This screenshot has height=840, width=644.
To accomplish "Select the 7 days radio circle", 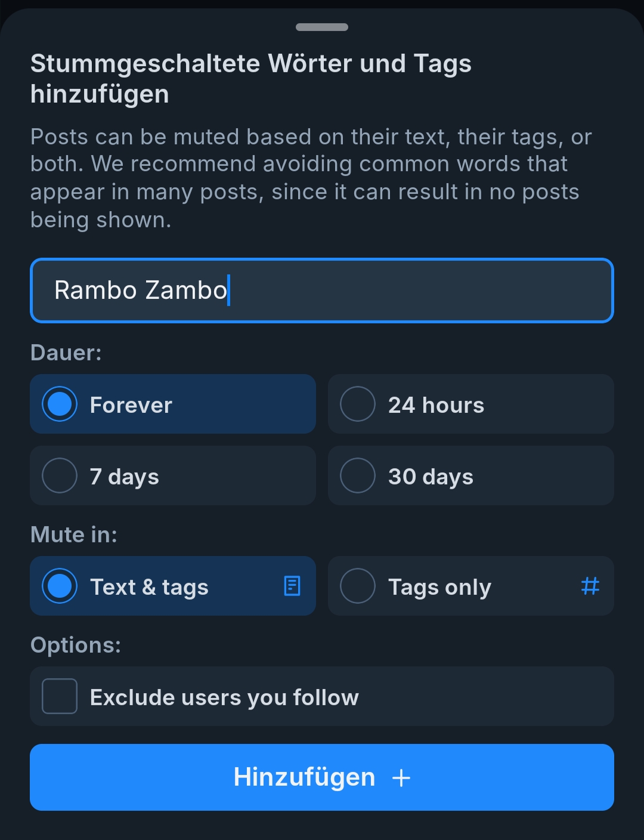I will [60, 476].
